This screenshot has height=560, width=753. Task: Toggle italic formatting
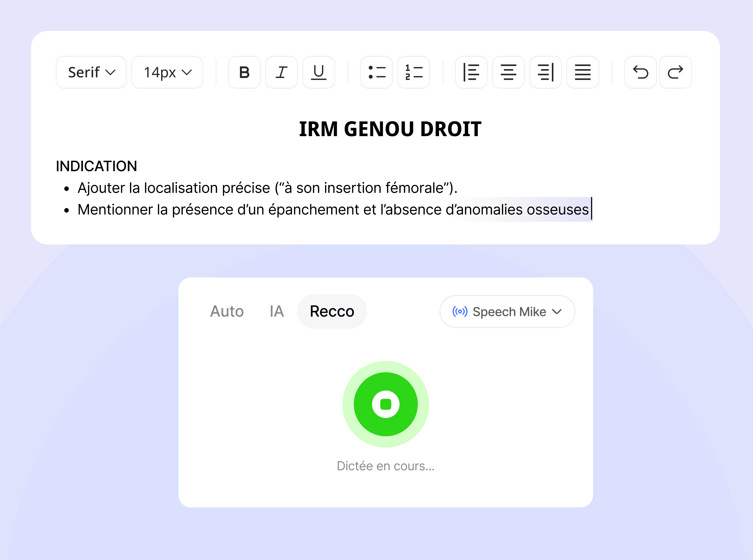(281, 72)
